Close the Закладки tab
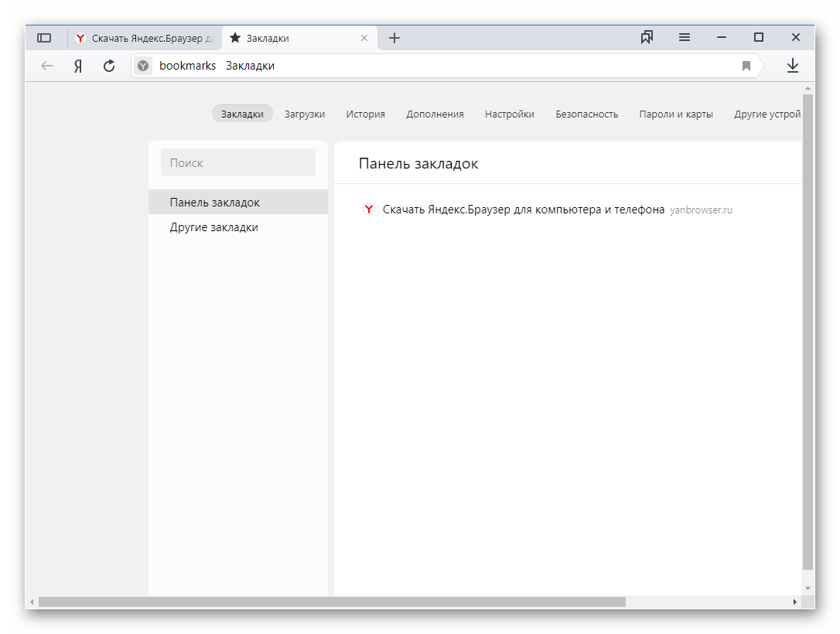Image resolution: width=840 pixels, height=634 pixels. coord(364,38)
